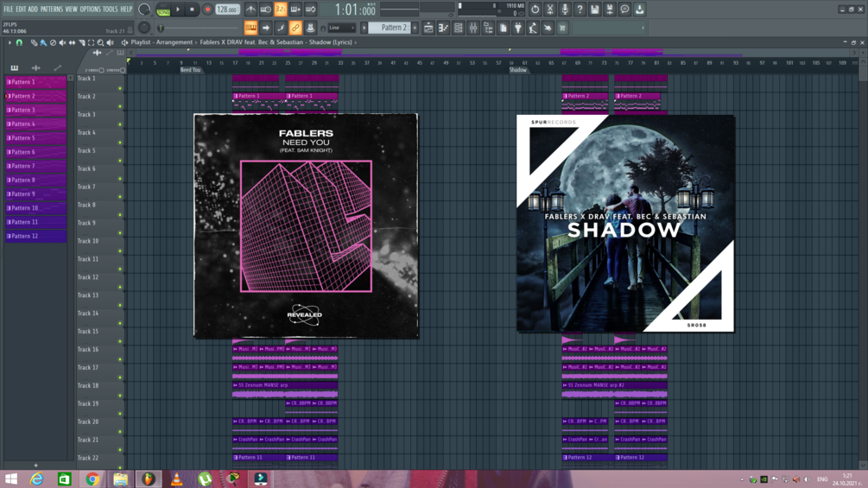This screenshot has height=488, width=868.
Task: Expand hint bar arrow right of cart
Action: point(643,29)
